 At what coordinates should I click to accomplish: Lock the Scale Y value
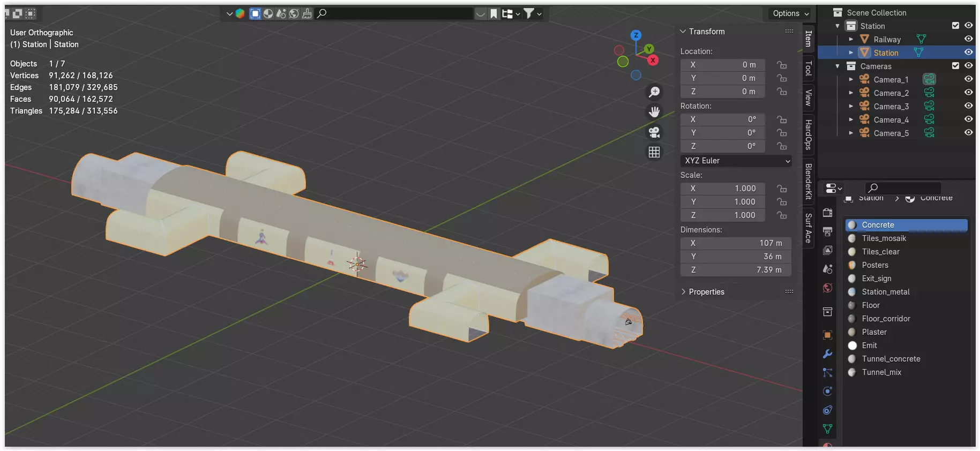pos(782,202)
